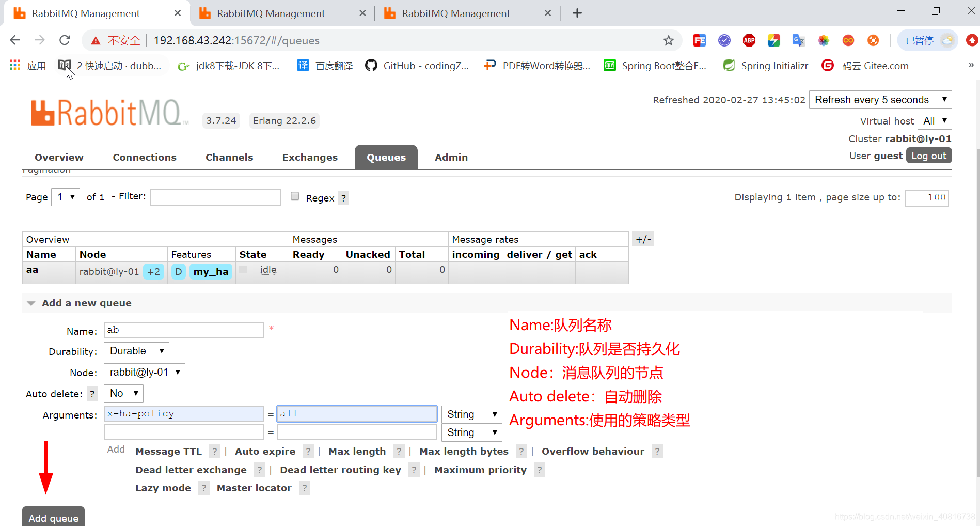This screenshot has width=980, height=526.
Task: Show help for Overflow behaviour
Action: (657, 451)
